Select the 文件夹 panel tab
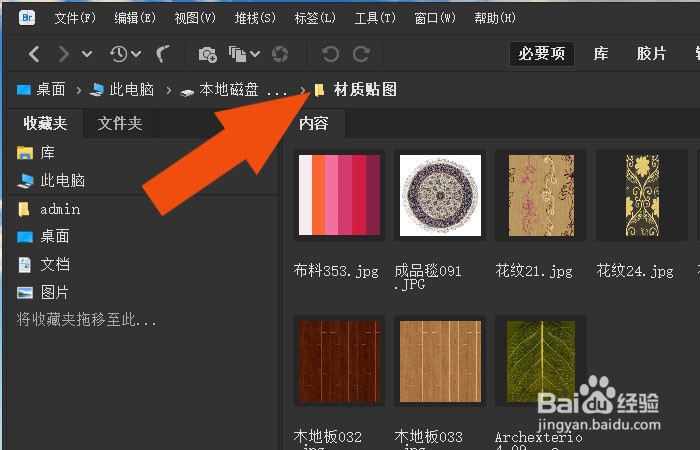This screenshot has width=700, height=450. pyautogui.click(x=120, y=123)
